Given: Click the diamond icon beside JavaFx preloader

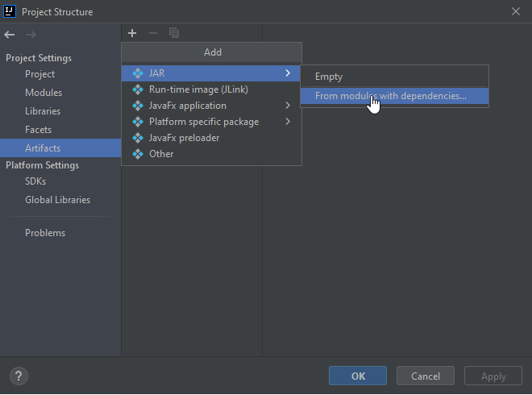Looking at the screenshot, I should pyautogui.click(x=137, y=138).
